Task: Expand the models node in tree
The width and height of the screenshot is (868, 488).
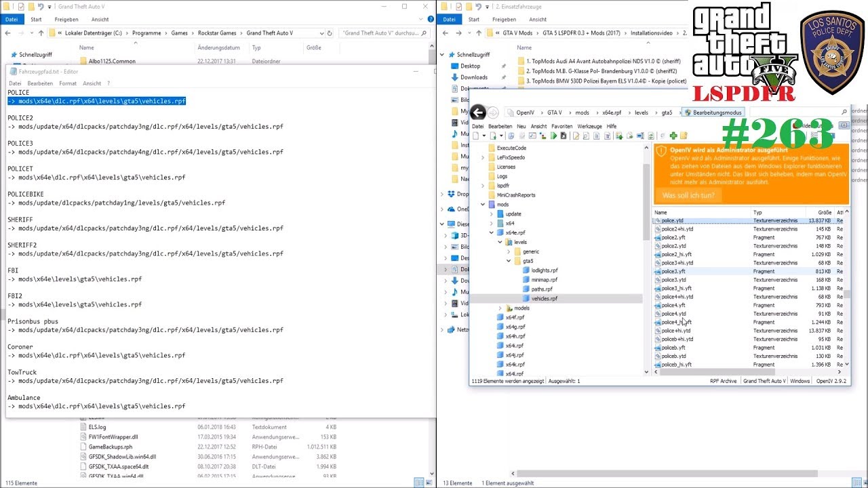Action: tap(500, 308)
